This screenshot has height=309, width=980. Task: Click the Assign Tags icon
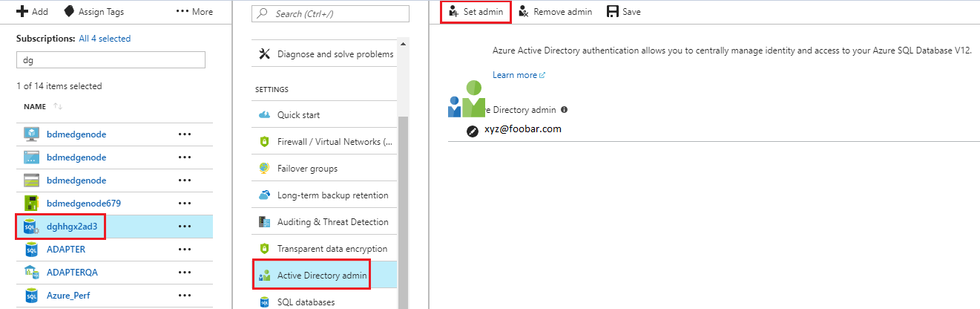tap(69, 11)
